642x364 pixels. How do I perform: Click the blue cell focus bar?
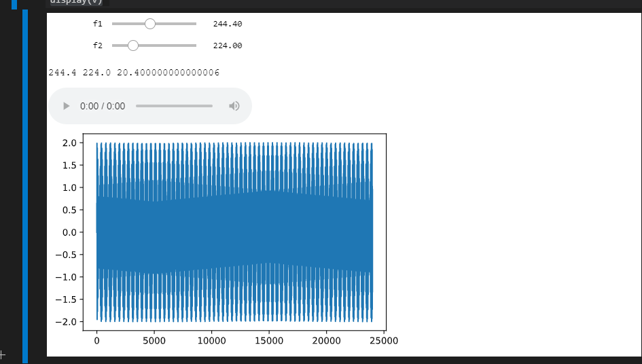[25, 186]
